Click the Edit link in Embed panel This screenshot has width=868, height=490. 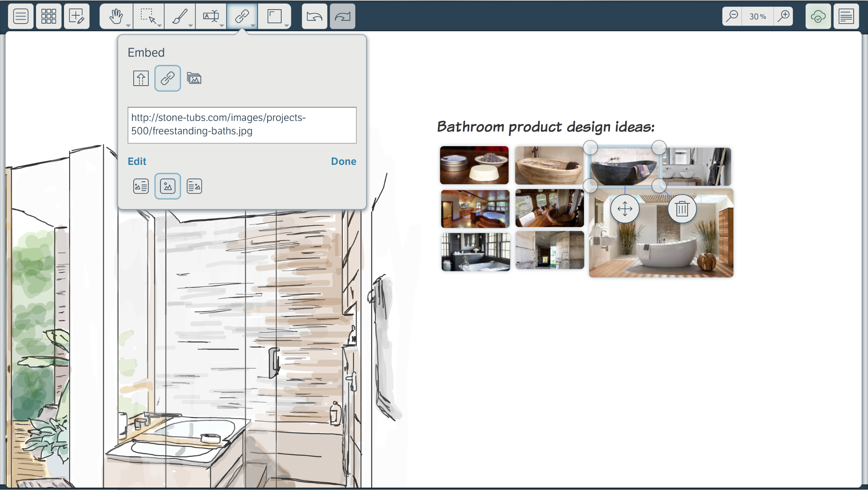[137, 161]
